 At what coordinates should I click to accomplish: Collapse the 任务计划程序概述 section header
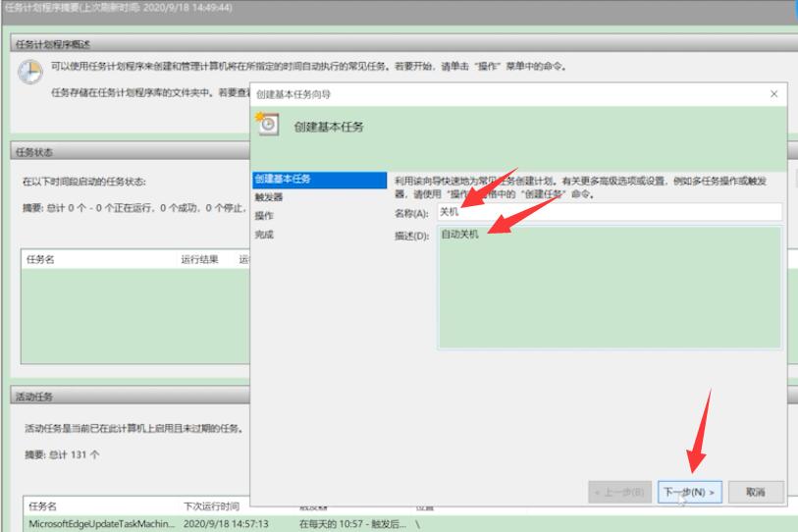pyautogui.click(x=402, y=44)
